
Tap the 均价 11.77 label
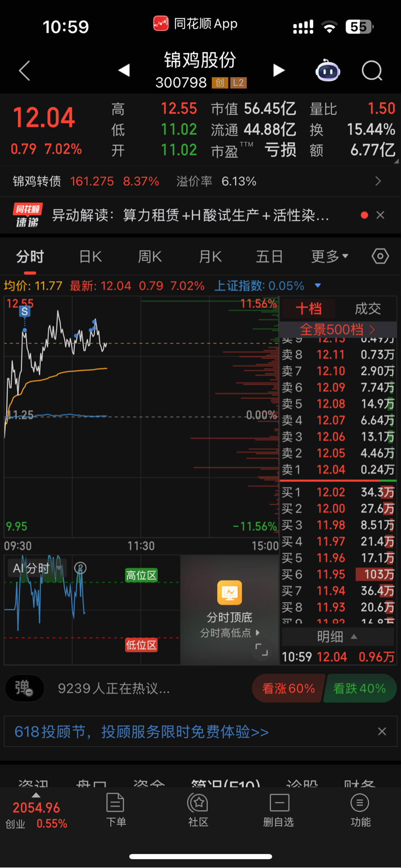tap(33, 286)
